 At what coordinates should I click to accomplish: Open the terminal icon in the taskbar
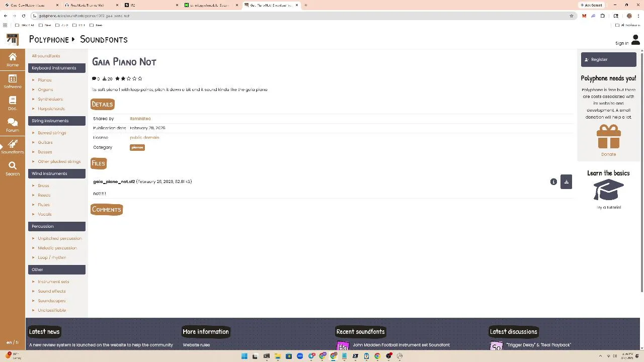(x=267, y=356)
